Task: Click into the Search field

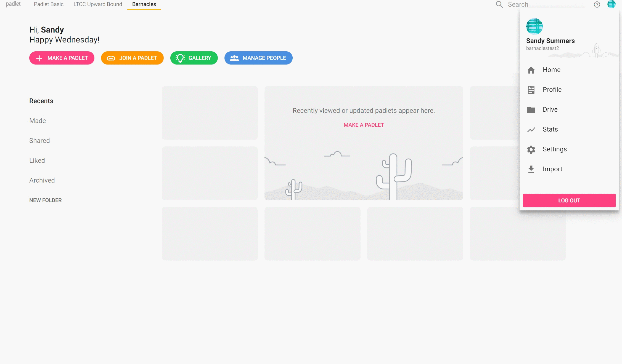Action: pos(546,4)
